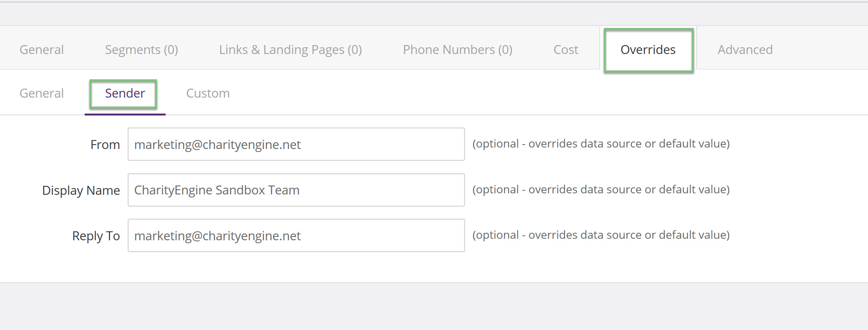This screenshot has height=330, width=868.
Task: Focus the Display Name input field
Action: pos(296,190)
